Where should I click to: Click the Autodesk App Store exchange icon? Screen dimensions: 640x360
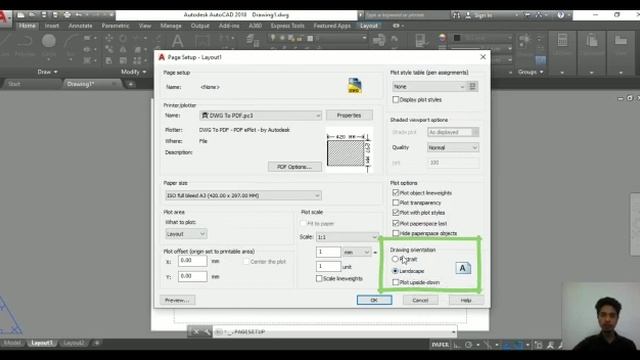point(527,15)
